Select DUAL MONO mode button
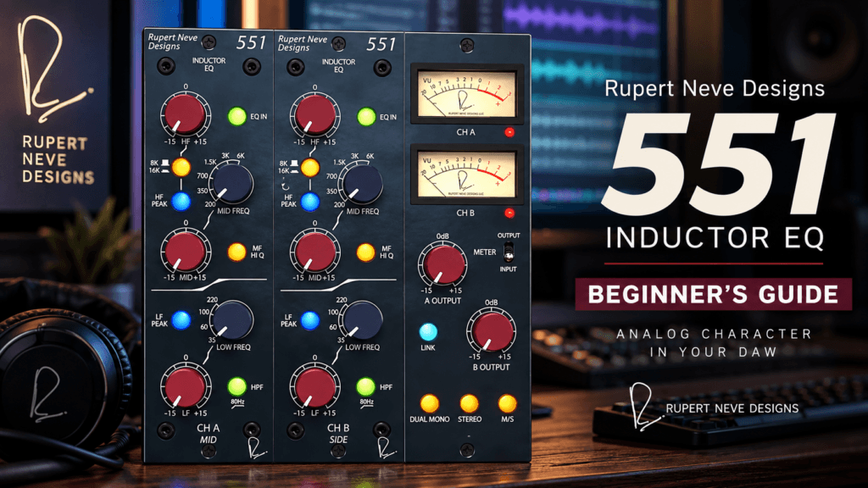This screenshot has width=868, height=488. [x=430, y=403]
